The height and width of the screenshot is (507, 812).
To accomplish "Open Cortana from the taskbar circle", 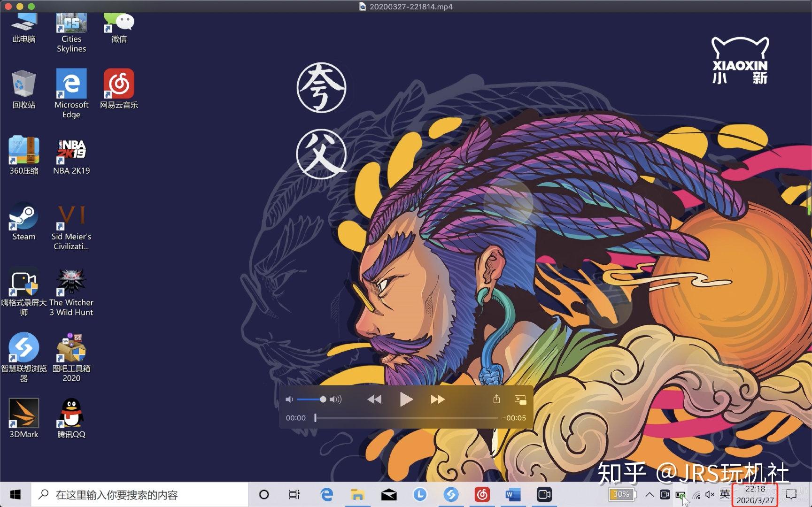I will (264, 494).
